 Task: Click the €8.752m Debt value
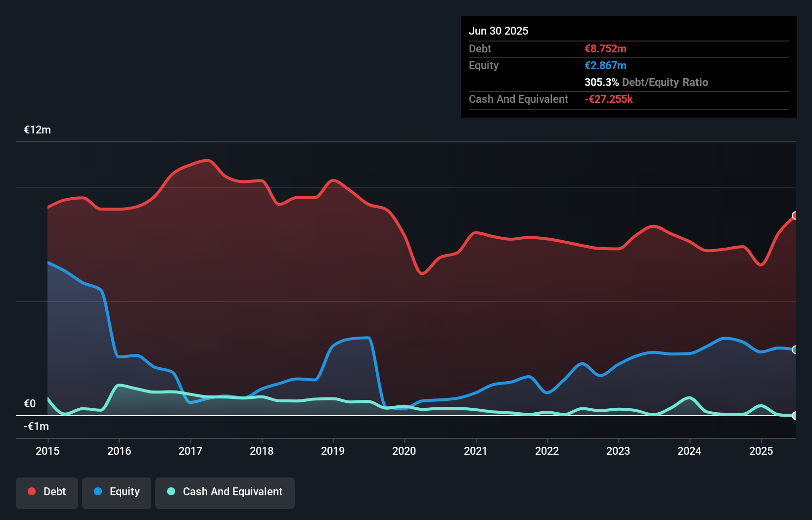605,48
